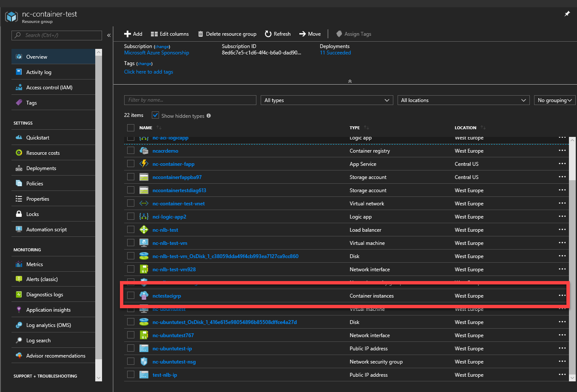Open the No grouping dropdown
Screen dimensions: 577x392
(x=555, y=100)
